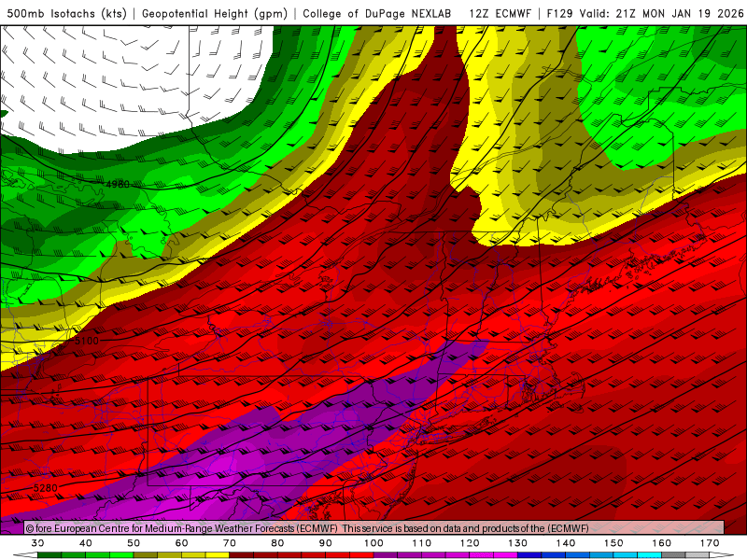Click the 100 tick label on colorbar

pyautogui.click(x=374, y=543)
